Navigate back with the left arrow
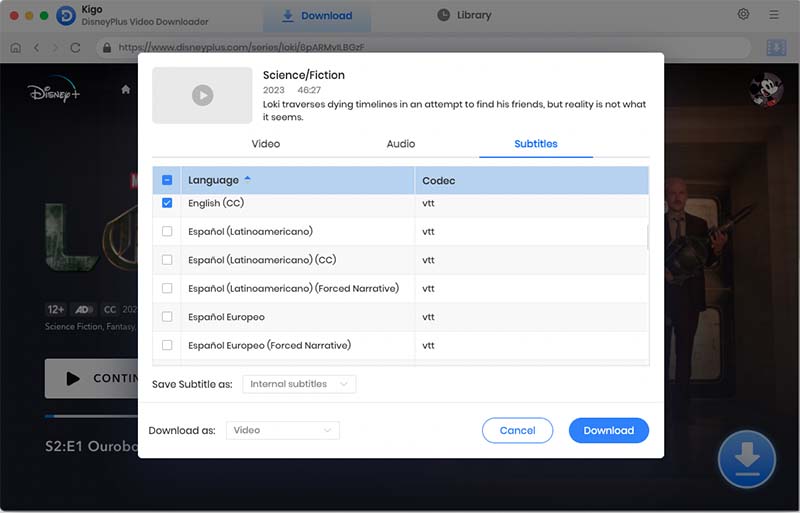The image size is (800, 513). click(36, 47)
